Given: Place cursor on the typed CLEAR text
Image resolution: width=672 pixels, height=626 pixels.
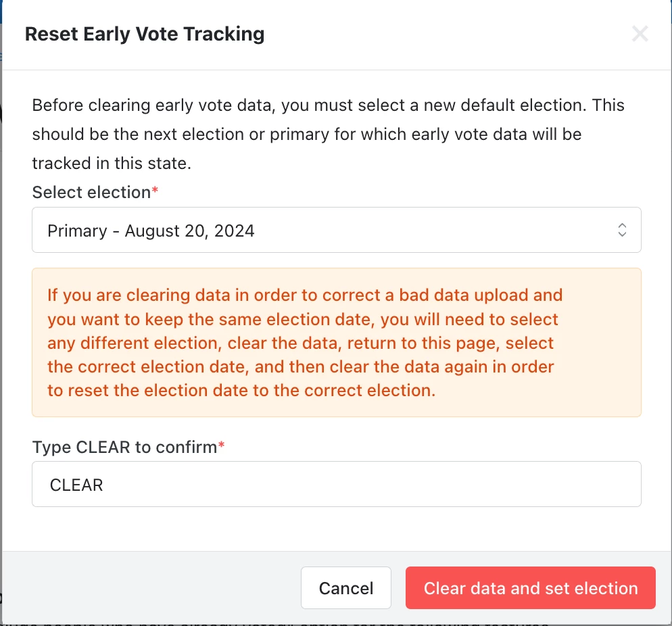Looking at the screenshot, I should [x=76, y=485].
